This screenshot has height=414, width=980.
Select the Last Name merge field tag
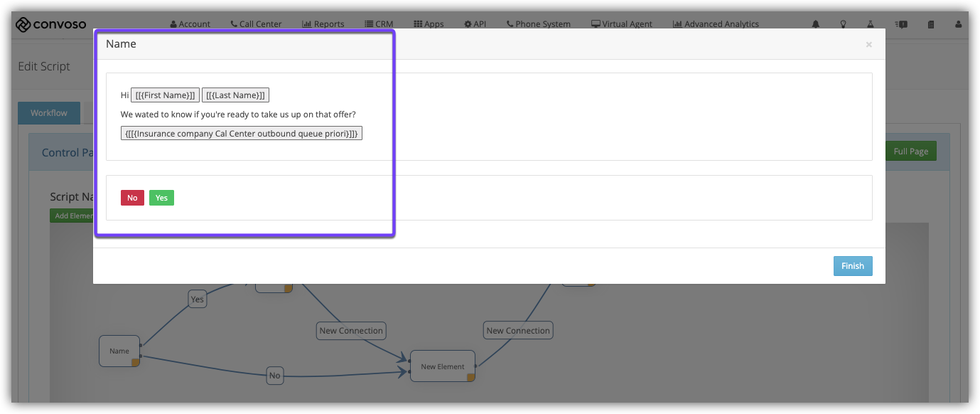235,95
